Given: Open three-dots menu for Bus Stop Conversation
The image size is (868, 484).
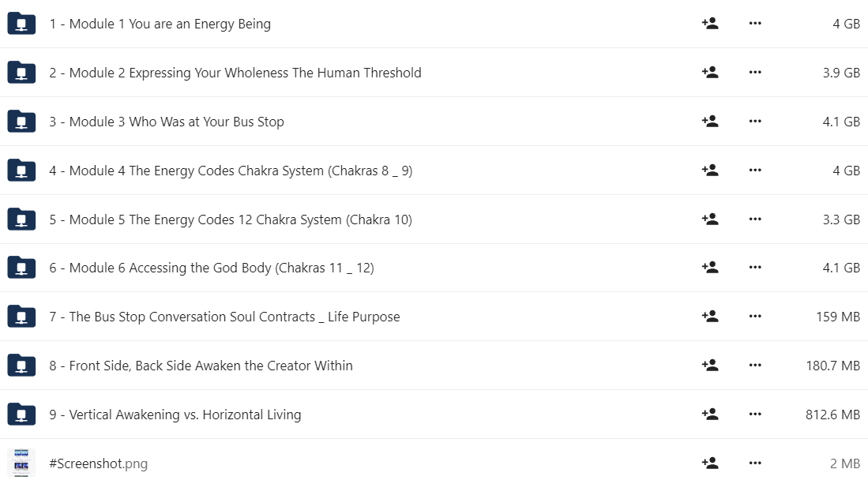Looking at the screenshot, I should point(755,316).
